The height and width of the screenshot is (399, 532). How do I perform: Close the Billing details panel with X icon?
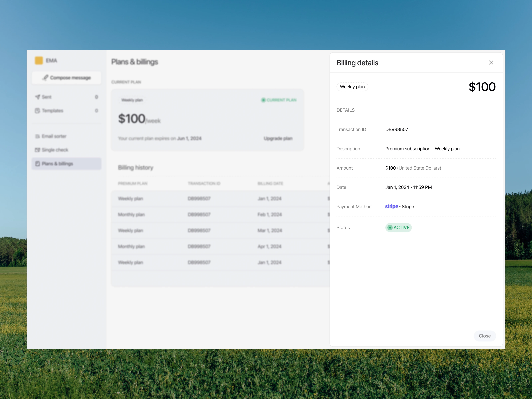491,63
